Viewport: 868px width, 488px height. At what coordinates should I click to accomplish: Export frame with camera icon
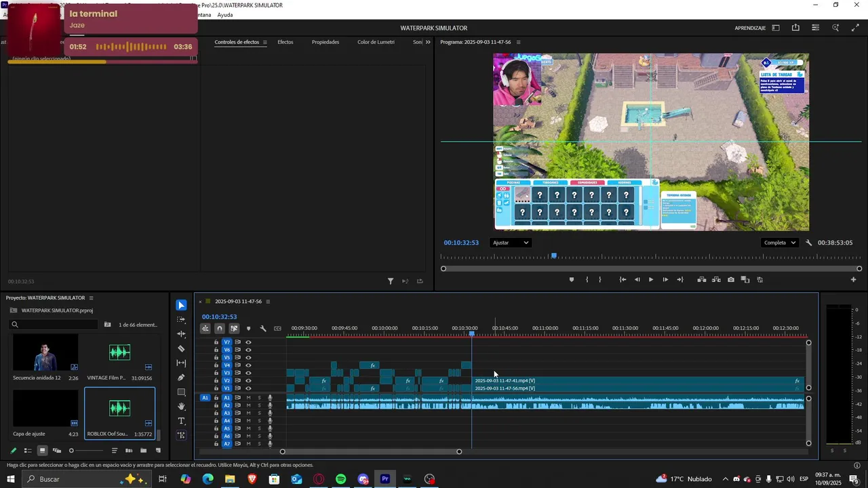tap(730, 279)
